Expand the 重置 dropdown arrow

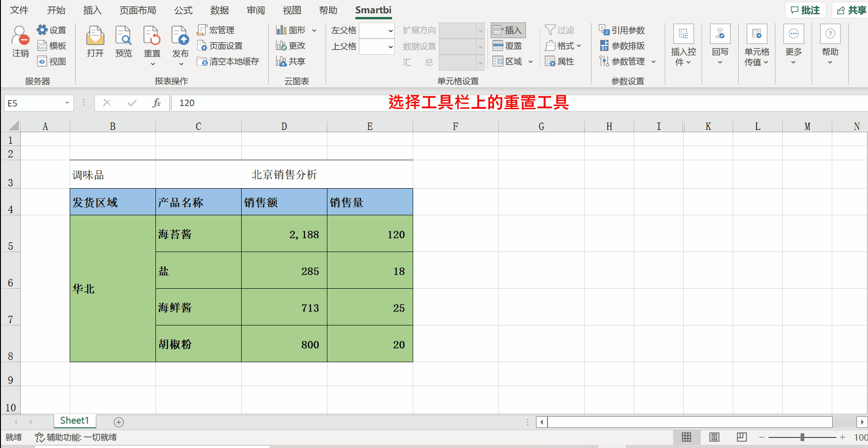point(153,64)
